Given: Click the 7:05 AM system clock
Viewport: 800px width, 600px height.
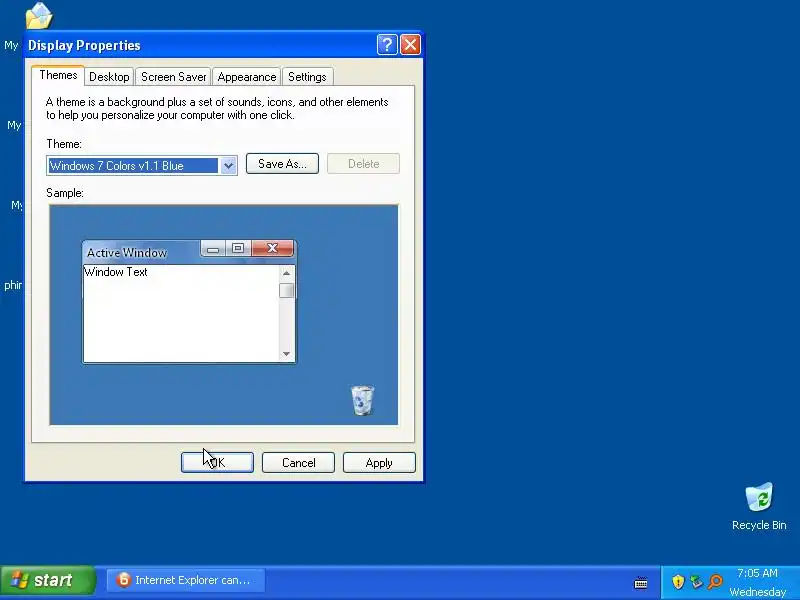Looking at the screenshot, I should click(758, 573).
